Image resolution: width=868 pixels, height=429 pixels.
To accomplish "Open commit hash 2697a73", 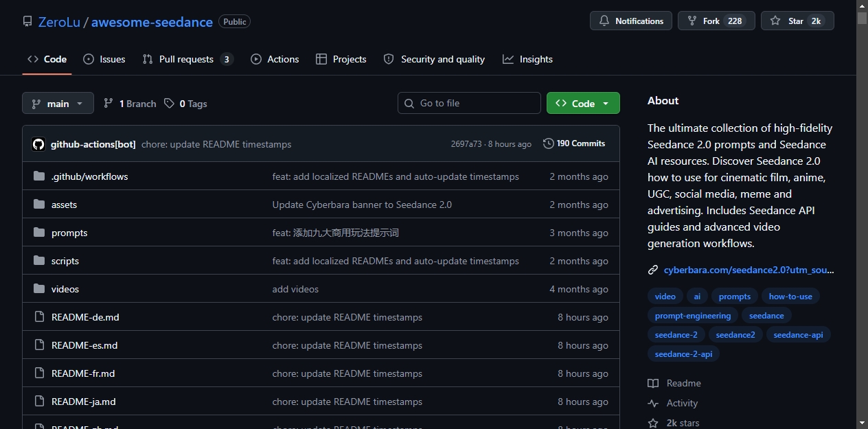I will (466, 144).
